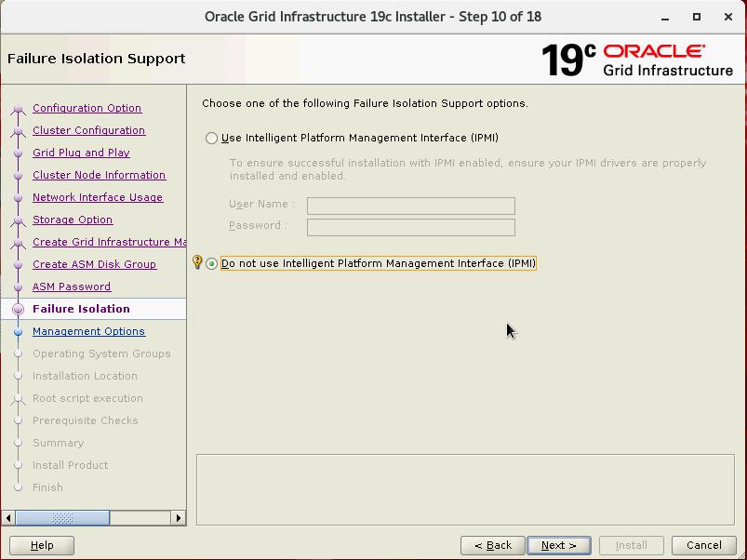Click the right scroll arrow in sidebar
The image size is (747, 560).
(178, 518)
